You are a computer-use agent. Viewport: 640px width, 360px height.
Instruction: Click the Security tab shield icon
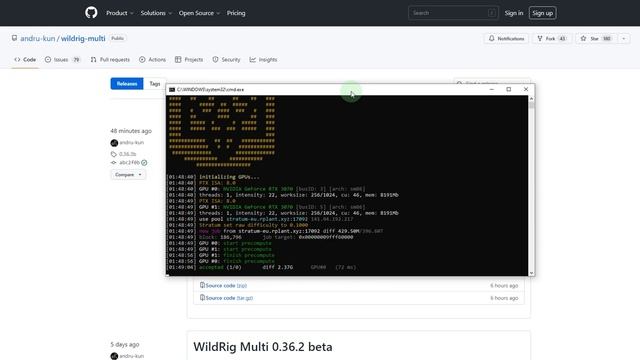[215, 60]
